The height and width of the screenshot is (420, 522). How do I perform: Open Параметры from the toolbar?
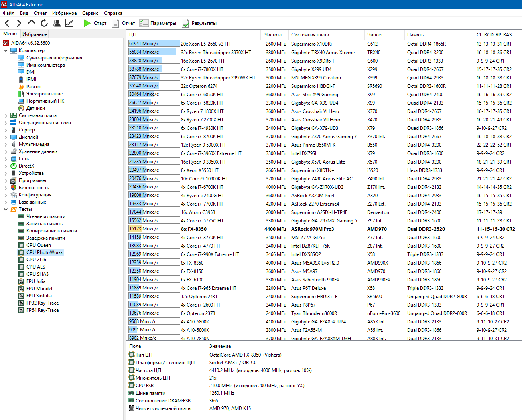[x=158, y=23]
